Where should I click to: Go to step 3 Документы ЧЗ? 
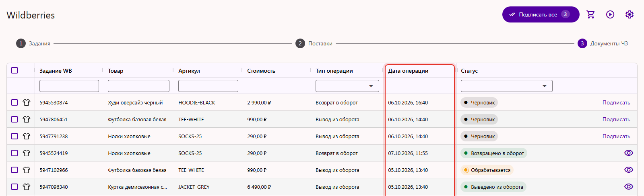pos(603,43)
